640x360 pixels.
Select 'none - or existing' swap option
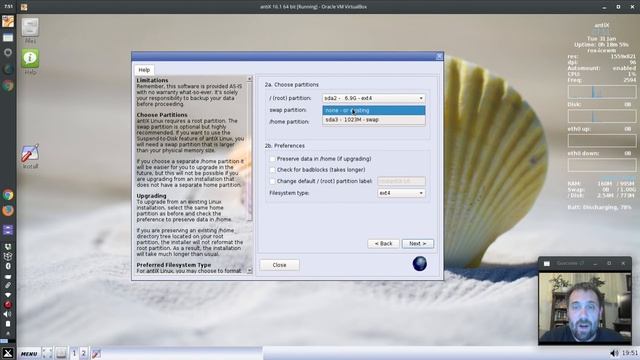(373, 111)
